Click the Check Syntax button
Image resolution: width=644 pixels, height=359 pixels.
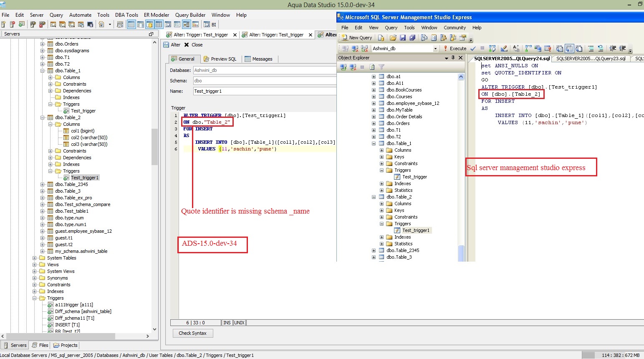(192, 333)
